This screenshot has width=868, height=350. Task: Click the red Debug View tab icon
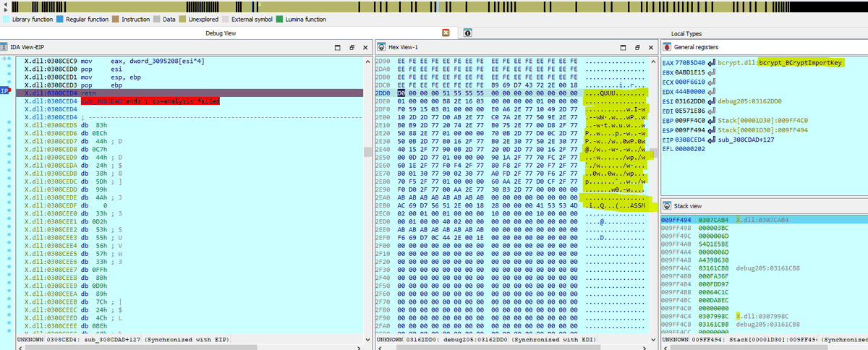click(446, 33)
